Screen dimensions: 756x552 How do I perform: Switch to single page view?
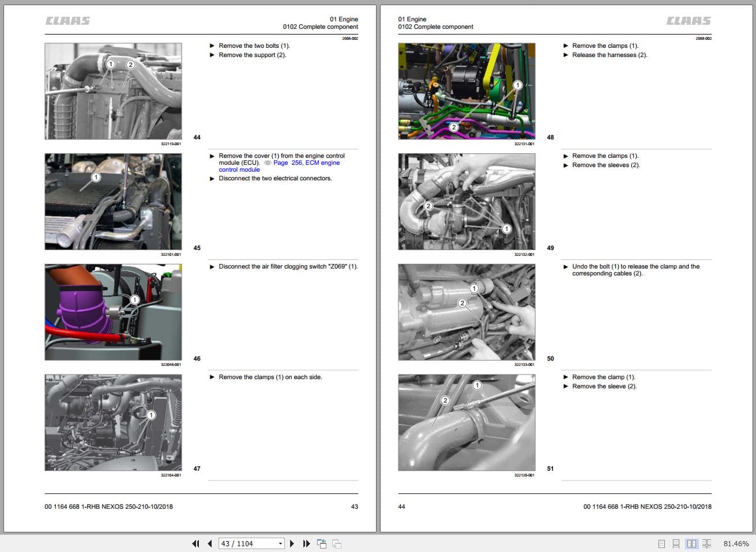[x=661, y=543]
